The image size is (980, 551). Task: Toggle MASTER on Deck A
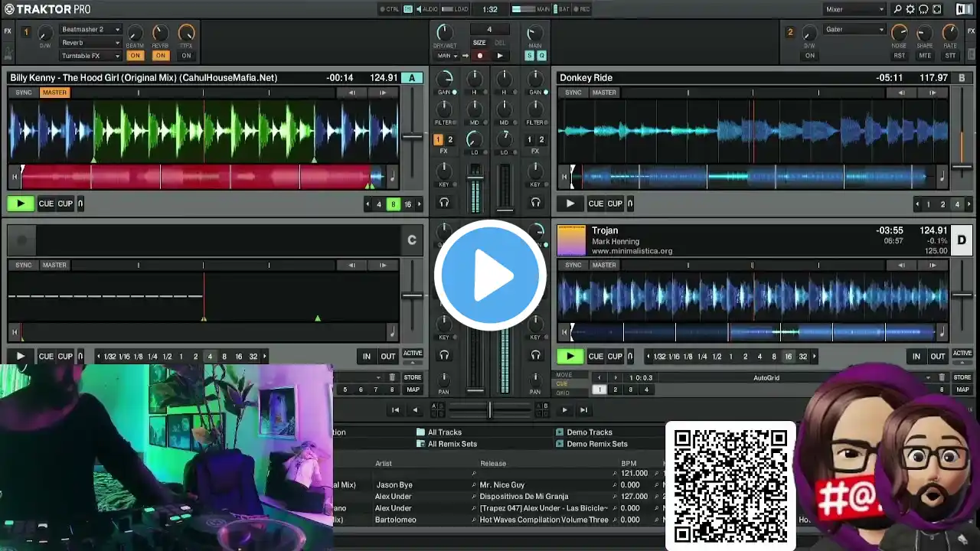coord(54,93)
